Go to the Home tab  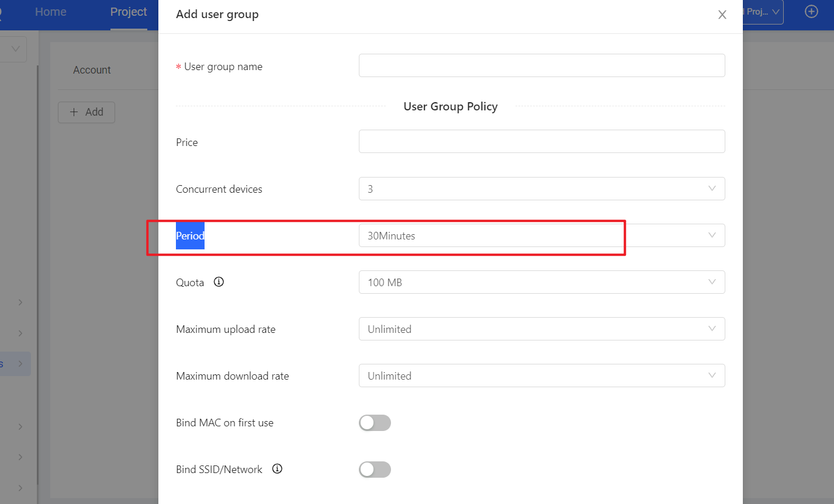point(51,12)
